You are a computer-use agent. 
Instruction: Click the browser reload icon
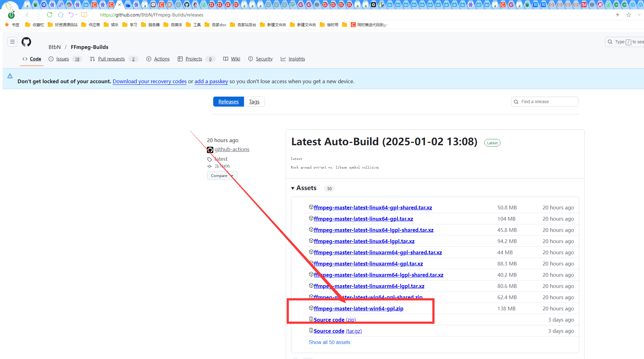pos(49,15)
